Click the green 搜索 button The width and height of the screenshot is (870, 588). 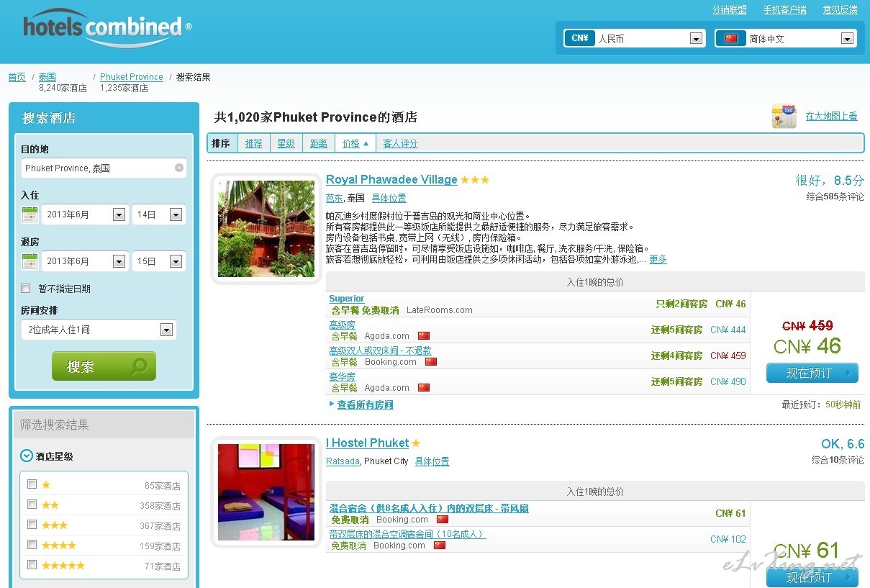104,366
